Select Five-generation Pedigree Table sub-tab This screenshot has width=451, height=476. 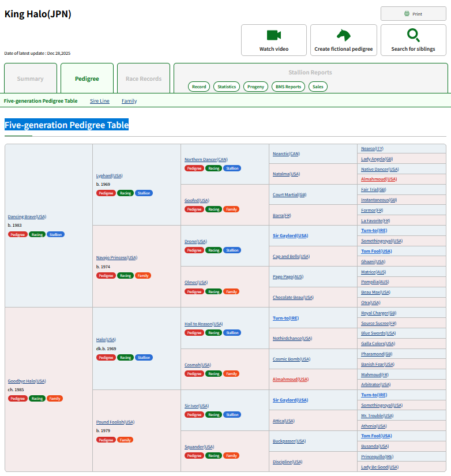(x=41, y=101)
